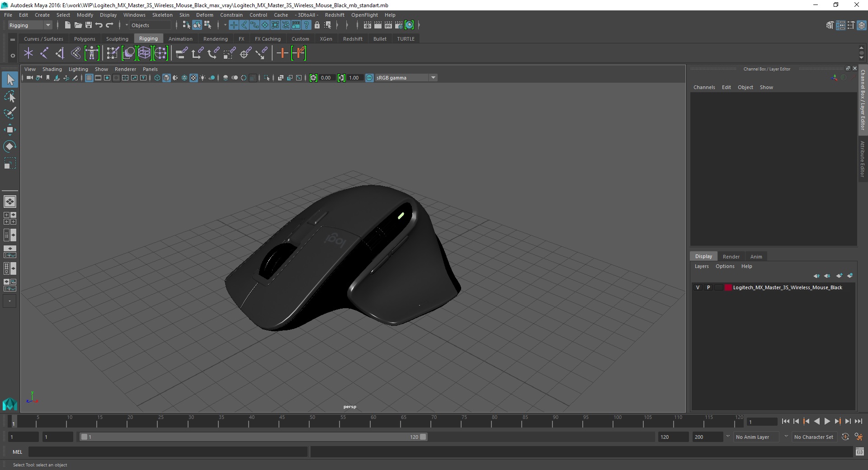The height and width of the screenshot is (470, 868).
Task: Open the Attribute Editor side tab
Action: point(863,159)
